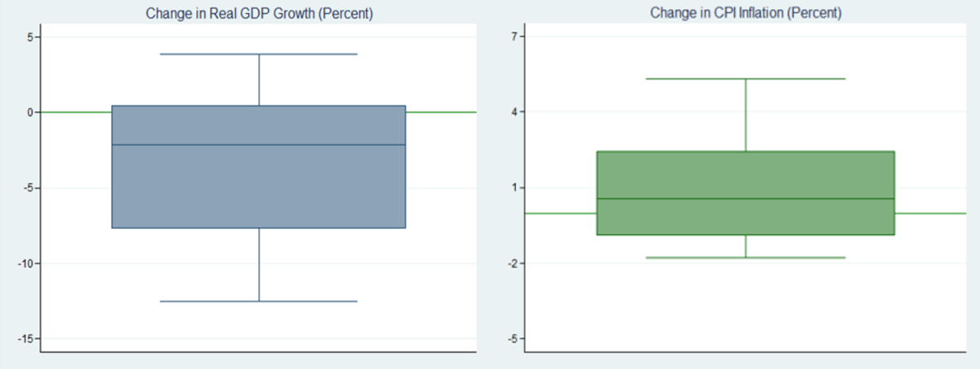Click the Change in Real GDP Growth title
This screenshot has height=369, width=980.
coord(259,13)
